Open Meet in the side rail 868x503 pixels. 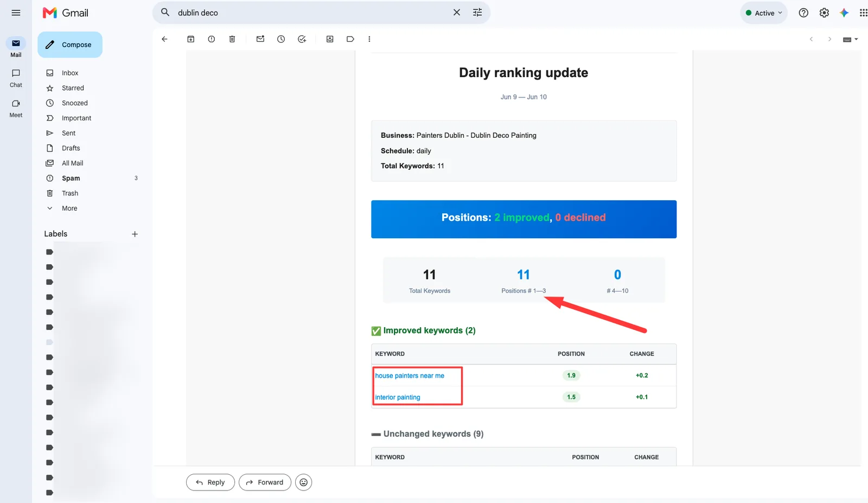tap(16, 109)
